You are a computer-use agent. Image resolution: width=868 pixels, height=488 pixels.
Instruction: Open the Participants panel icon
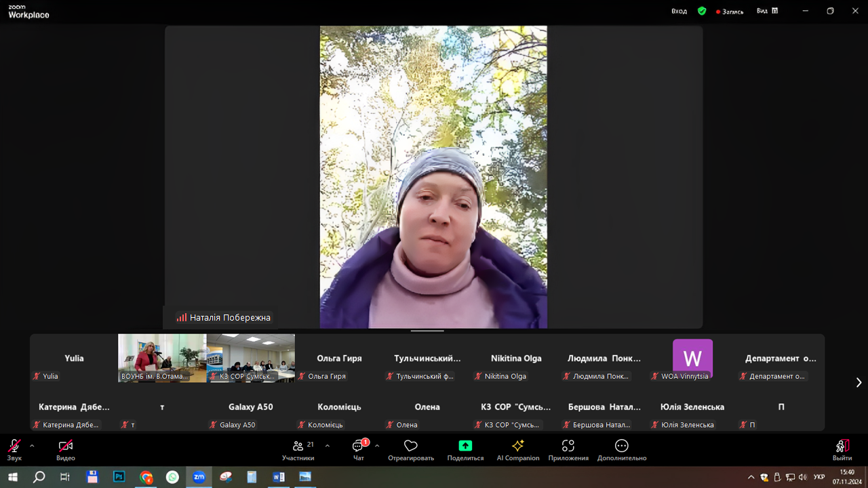pos(298,446)
